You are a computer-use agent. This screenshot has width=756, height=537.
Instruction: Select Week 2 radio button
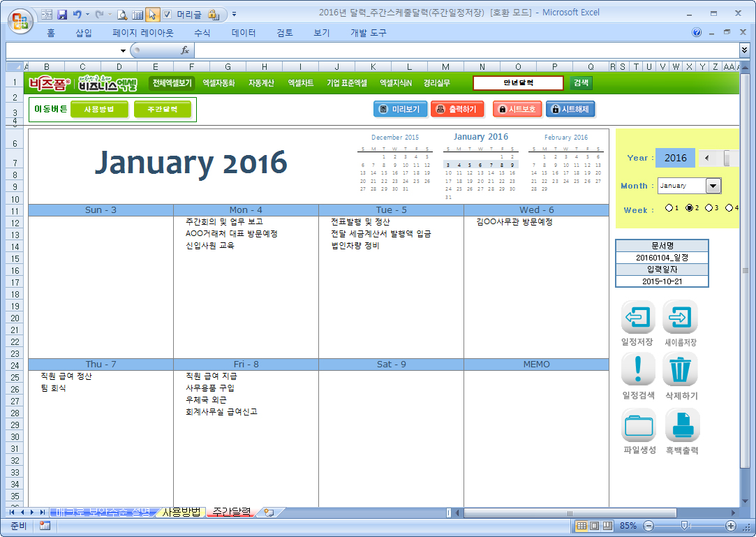(x=690, y=208)
